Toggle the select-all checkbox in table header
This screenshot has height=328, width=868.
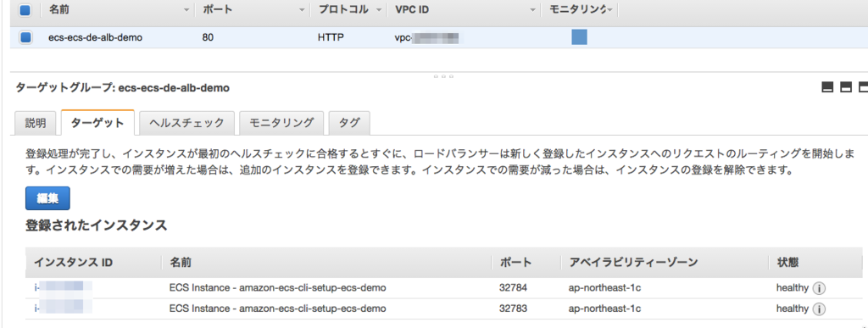(x=25, y=10)
